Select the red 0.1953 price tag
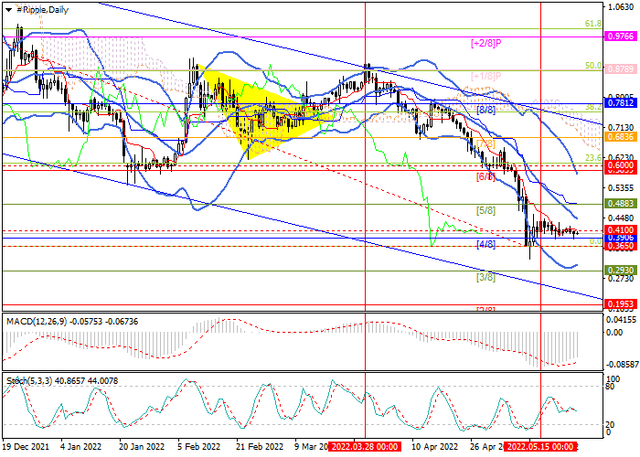This screenshot has width=640, height=457. pyautogui.click(x=621, y=303)
